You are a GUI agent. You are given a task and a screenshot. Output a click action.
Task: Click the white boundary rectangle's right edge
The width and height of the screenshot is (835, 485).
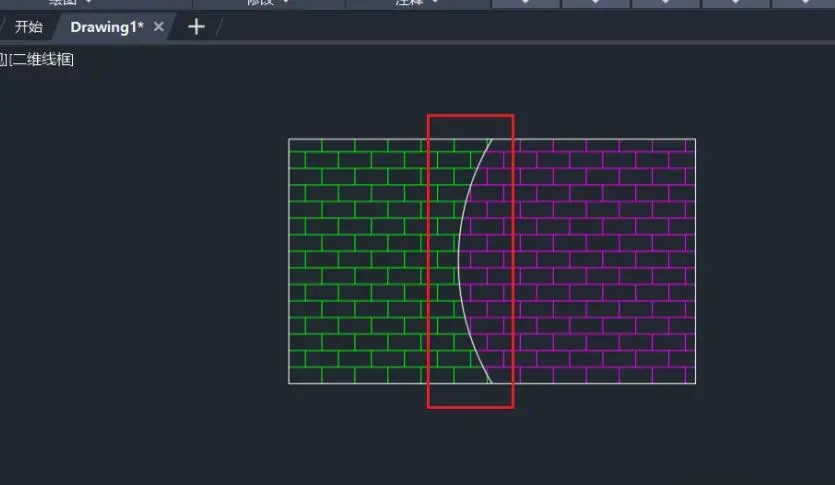[x=695, y=261]
